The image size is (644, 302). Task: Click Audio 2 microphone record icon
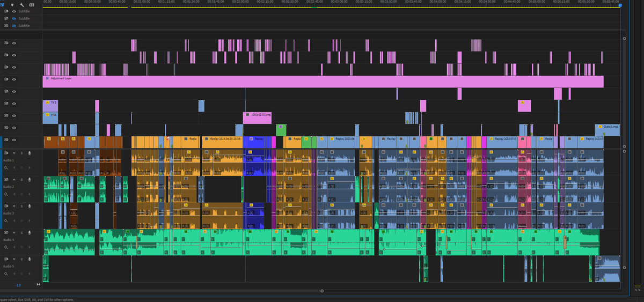pos(30,180)
